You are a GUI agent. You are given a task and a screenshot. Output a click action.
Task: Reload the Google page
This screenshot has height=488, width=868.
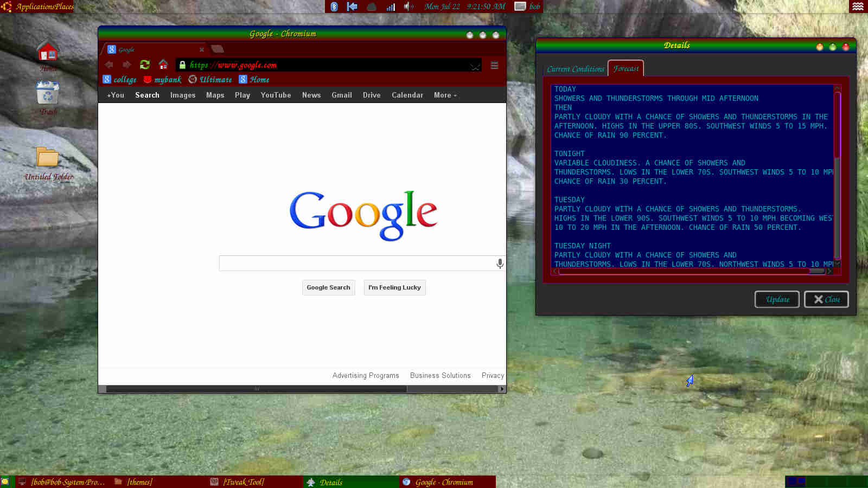pyautogui.click(x=145, y=65)
